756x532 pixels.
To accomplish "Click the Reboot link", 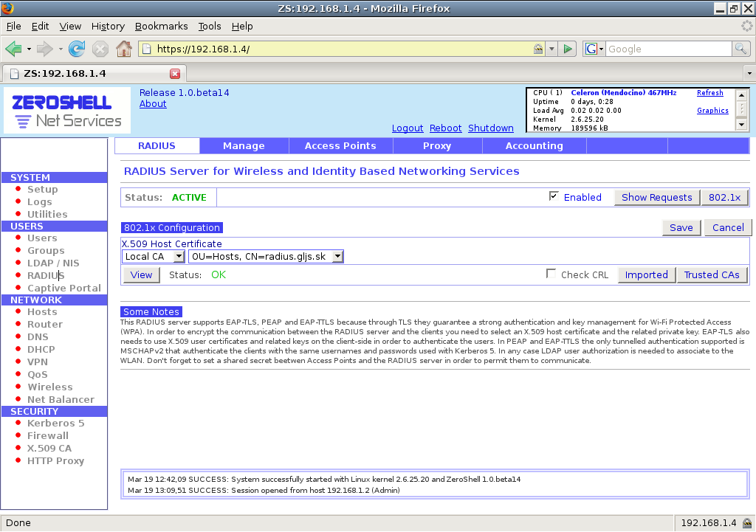I will [x=445, y=128].
